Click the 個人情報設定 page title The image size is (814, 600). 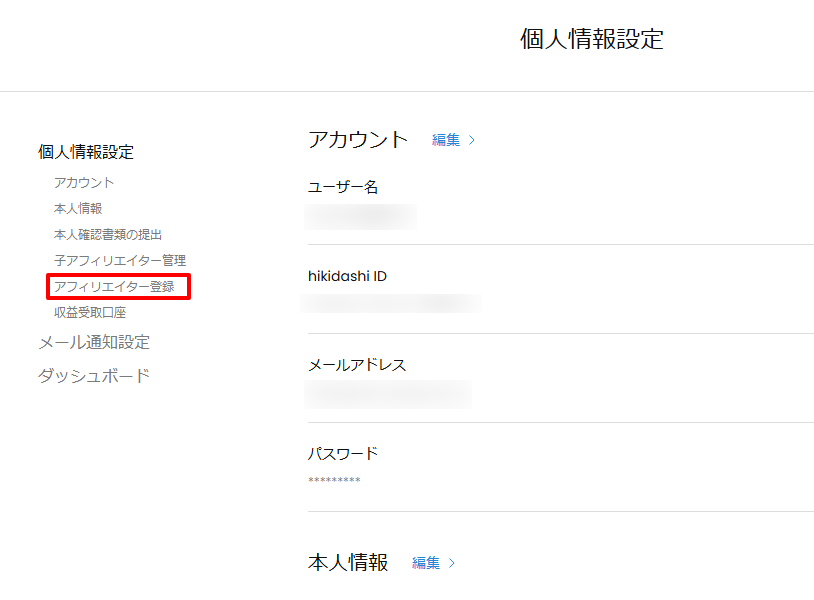[x=591, y=39]
